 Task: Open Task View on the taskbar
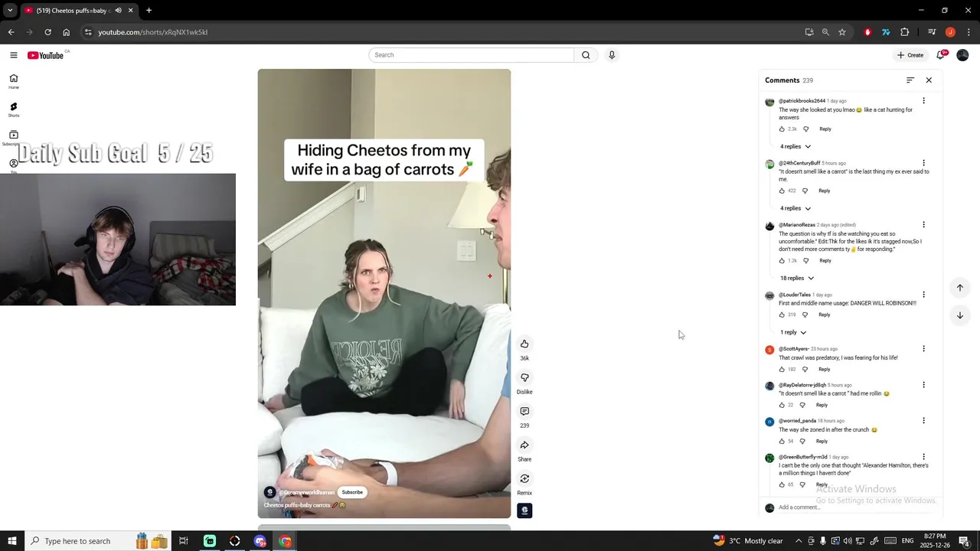click(184, 541)
